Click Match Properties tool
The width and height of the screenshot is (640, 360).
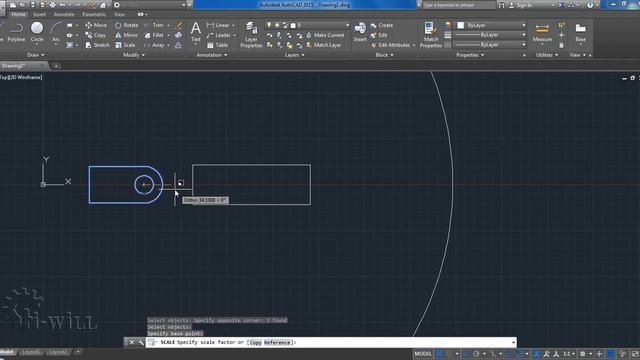pyautogui.click(x=431, y=35)
